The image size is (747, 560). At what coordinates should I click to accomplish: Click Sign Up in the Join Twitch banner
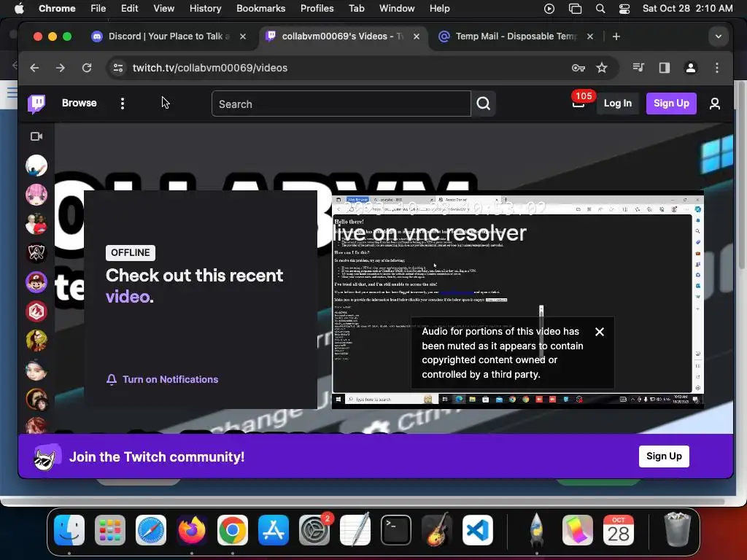664,456
